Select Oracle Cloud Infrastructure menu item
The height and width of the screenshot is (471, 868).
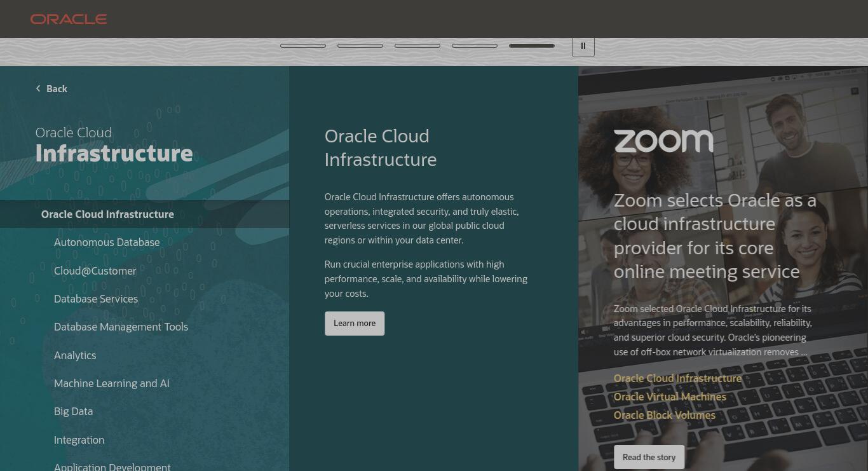(x=144, y=214)
